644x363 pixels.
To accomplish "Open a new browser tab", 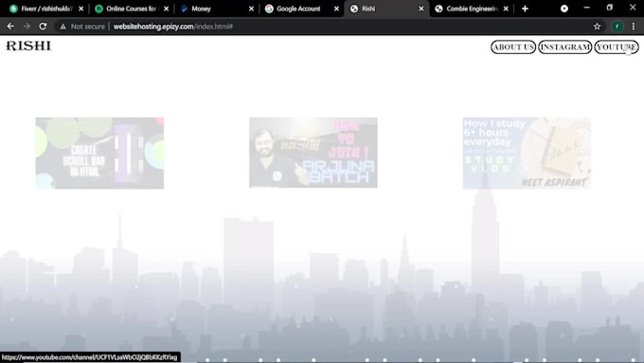I will 525,9.
